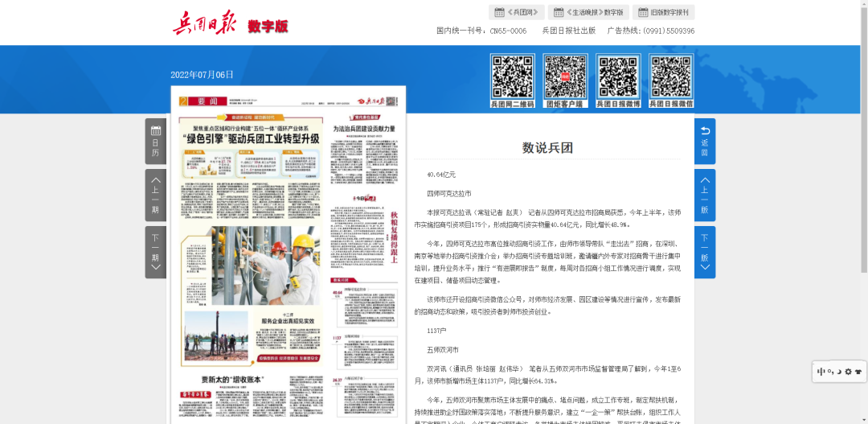Click article title 数说兵团
The width and height of the screenshot is (868, 424).
547,147
